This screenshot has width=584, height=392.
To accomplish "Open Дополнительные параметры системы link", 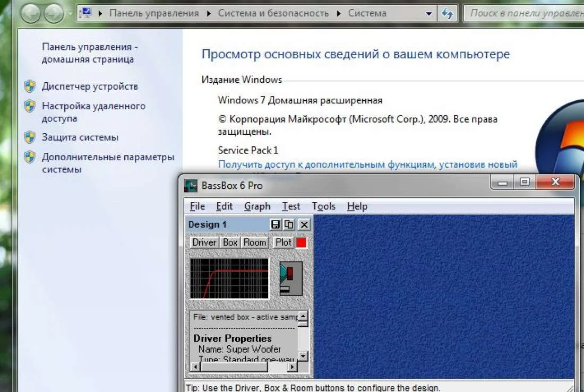I will point(108,163).
